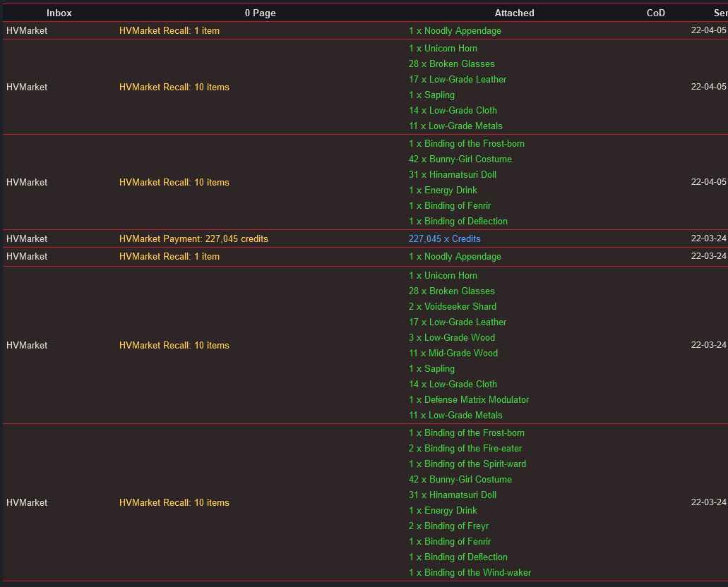This screenshot has height=587, width=728.
Task: Click the Attached column header
Action: tap(514, 13)
